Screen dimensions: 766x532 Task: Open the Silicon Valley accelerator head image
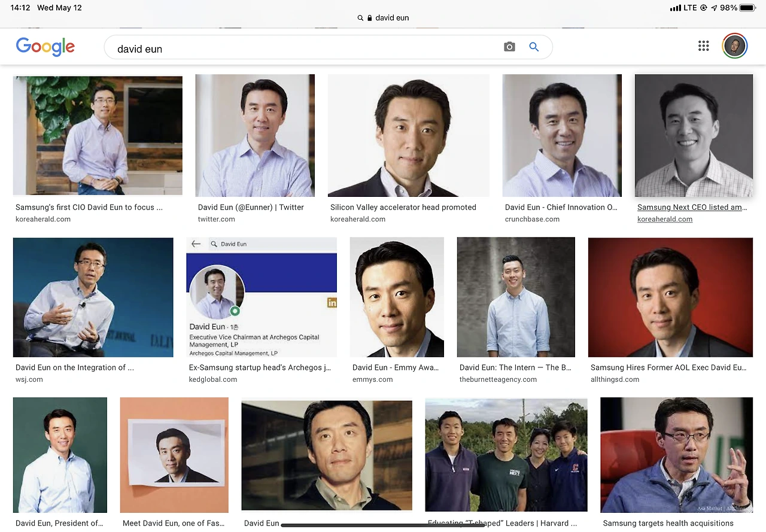[409, 135]
